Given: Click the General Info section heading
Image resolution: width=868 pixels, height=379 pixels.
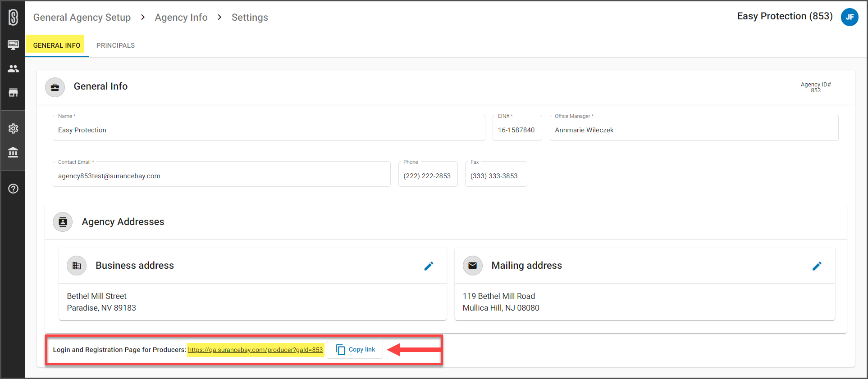Looking at the screenshot, I should tap(101, 86).
